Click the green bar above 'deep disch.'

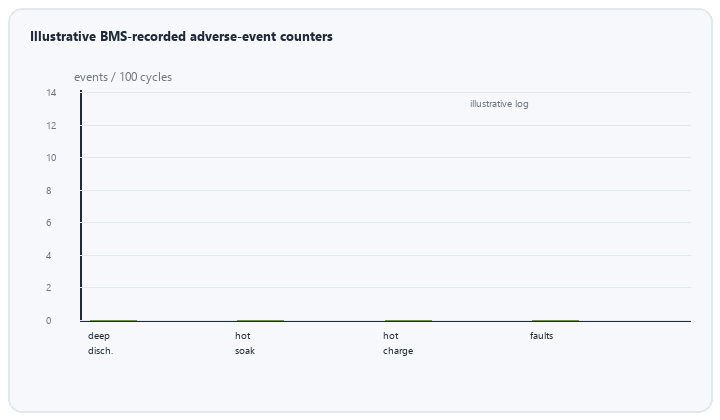coord(113,320)
